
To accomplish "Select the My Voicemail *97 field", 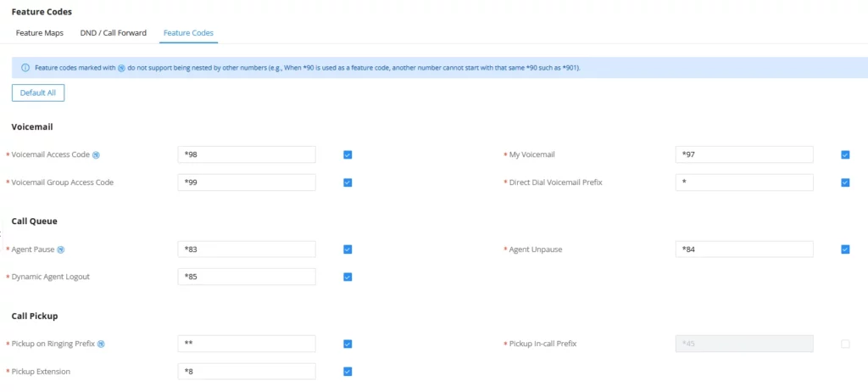I will pos(744,154).
